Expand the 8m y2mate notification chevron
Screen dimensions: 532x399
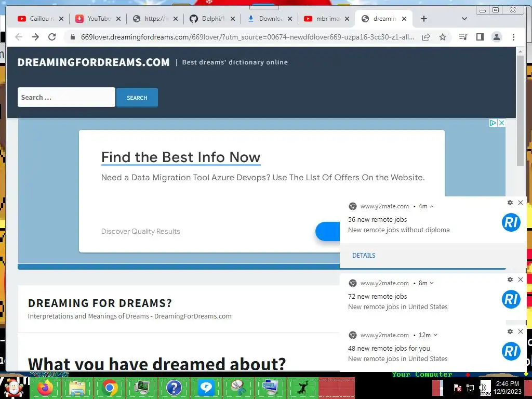[x=432, y=283]
